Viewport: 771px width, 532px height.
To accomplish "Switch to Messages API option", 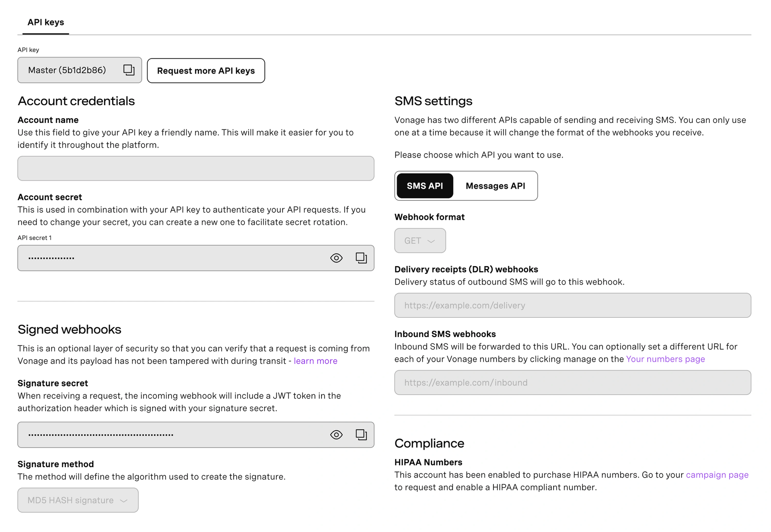I will click(495, 186).
